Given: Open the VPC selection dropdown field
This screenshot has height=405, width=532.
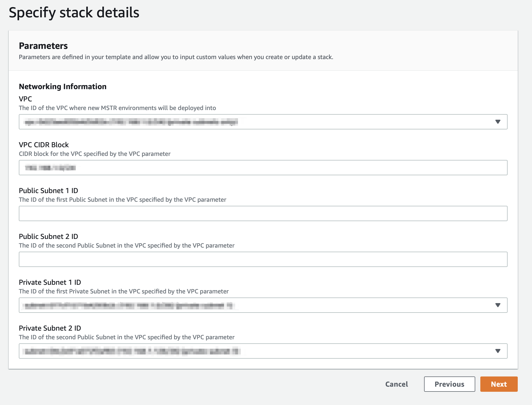Looking at the screenshot, I should [x=263, y=122].
